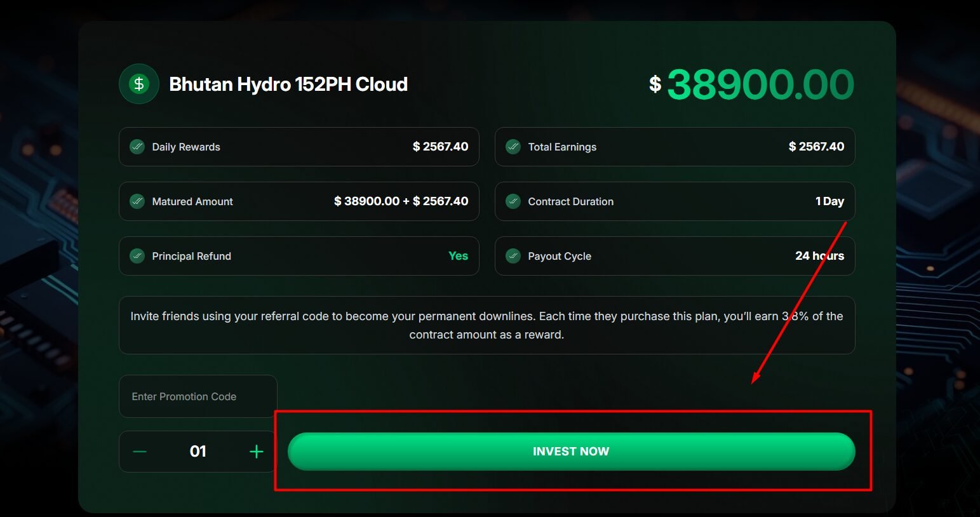
Task: Click the checkmark icon beside Daily Rewards
Action: 137,146
